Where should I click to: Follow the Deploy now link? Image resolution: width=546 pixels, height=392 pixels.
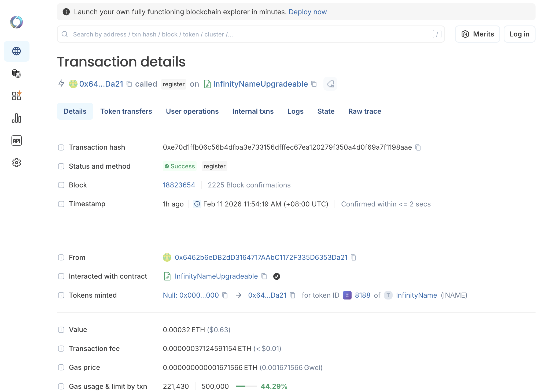coord(308,12)
